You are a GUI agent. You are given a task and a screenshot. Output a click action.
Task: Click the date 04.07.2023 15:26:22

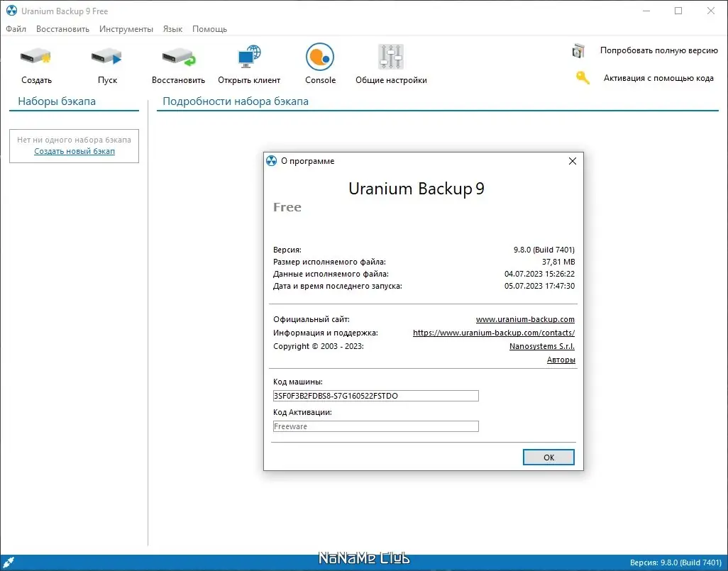539,274
